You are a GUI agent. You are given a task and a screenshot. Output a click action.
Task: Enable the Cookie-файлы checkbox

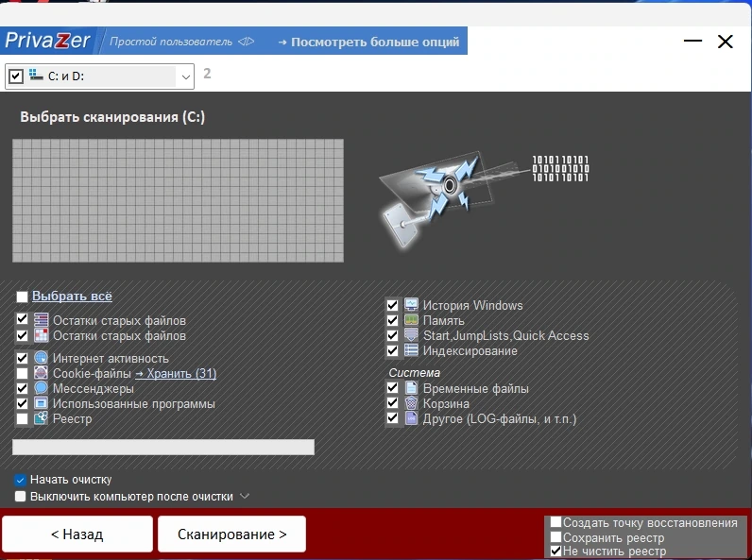click(22, 373)
